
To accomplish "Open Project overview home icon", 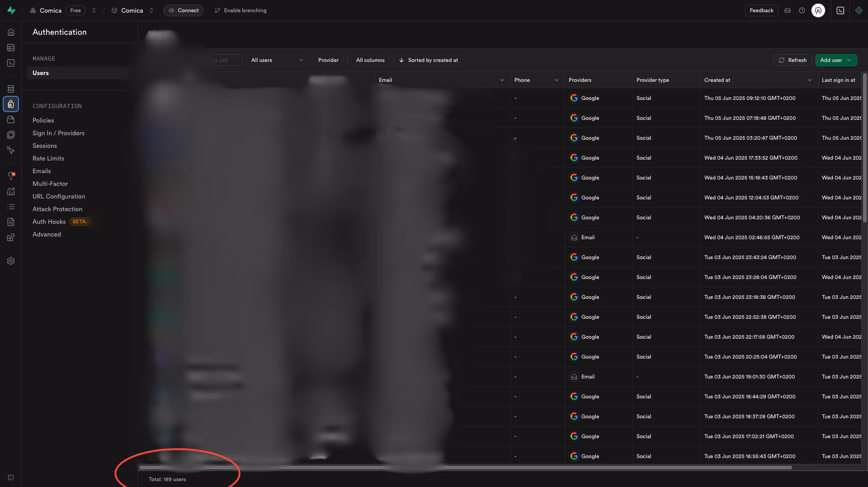I will coord(11,32).
